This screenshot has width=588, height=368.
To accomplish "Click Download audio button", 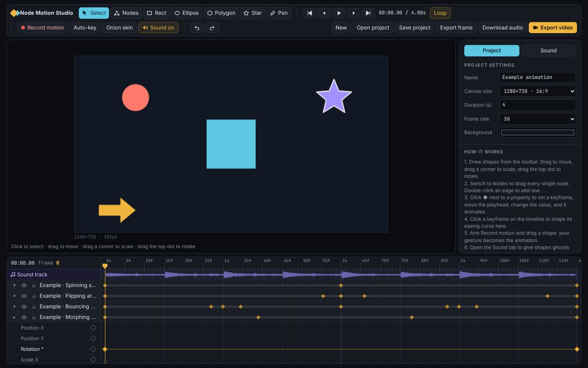I will click(502, 27).
